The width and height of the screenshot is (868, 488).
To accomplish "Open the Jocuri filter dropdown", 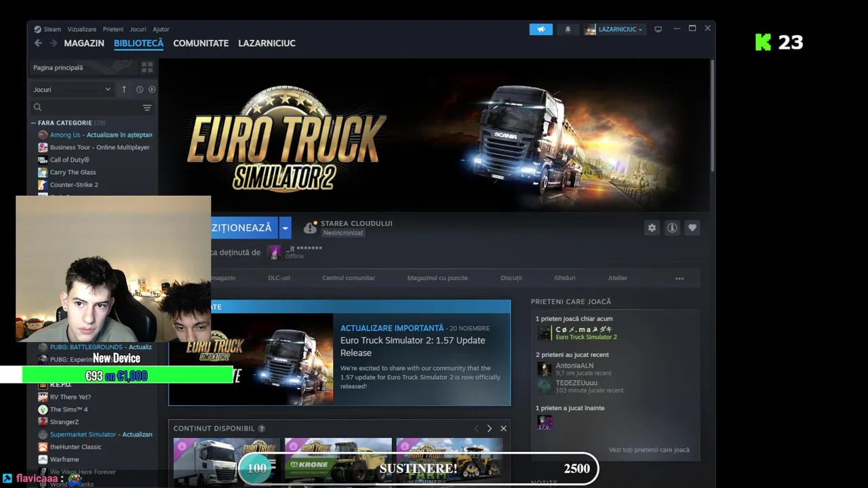I will pos(72,89).
